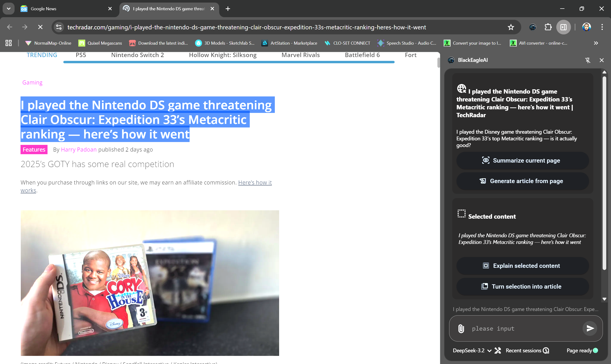611x364 pixels.
Task: Click the Summarize current page eye icon
Action: (x=486, y=160)
